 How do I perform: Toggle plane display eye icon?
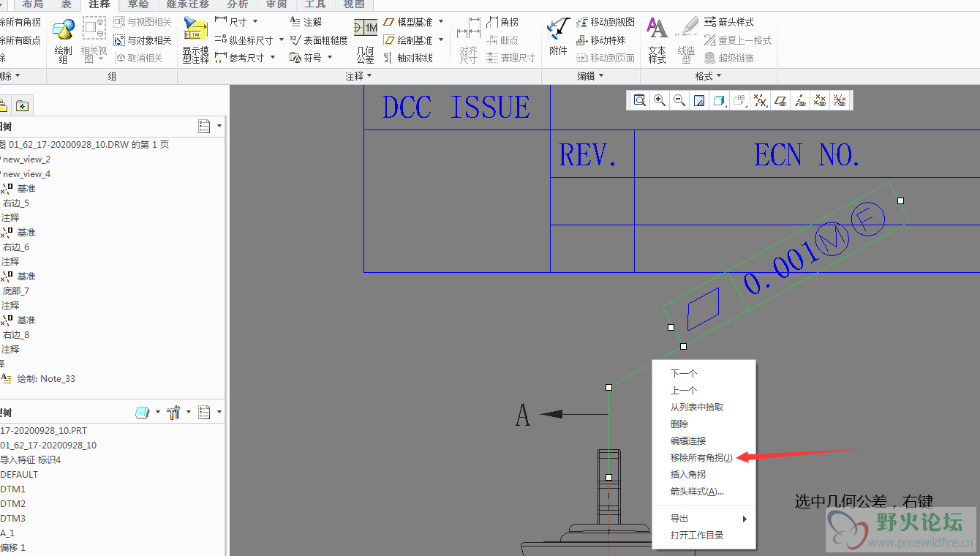pos(780,101)
